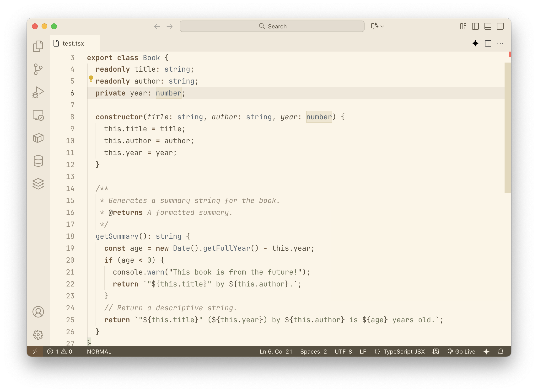Click Ln 6, Col 21 cursor position
The height and width of the screenshot is (392, 538).
click(276, 351)
